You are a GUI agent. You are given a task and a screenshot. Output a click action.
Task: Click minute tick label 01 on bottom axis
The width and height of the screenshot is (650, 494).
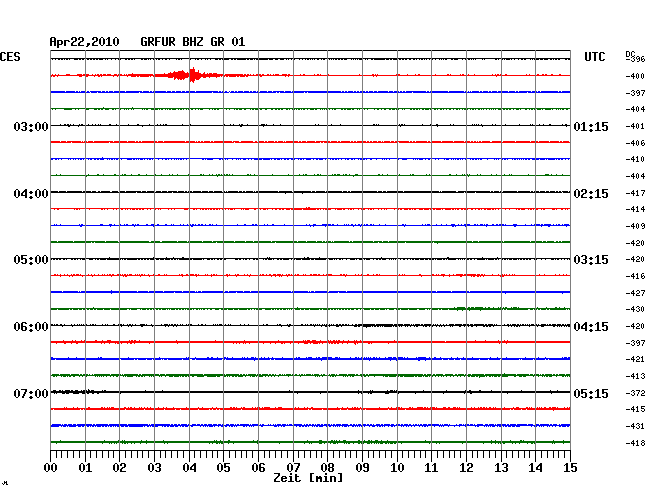pyautogui.click(x=85, y=468)
